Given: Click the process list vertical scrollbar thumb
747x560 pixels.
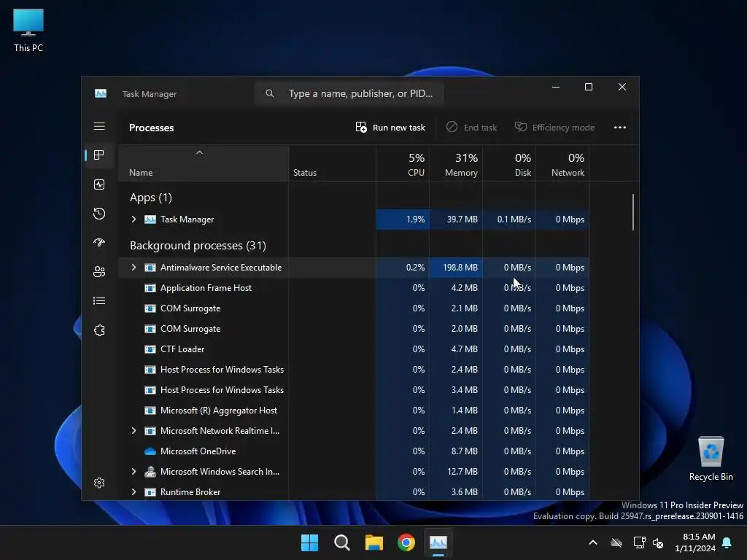Looking at the screenshot, I should tap(632, 212).
